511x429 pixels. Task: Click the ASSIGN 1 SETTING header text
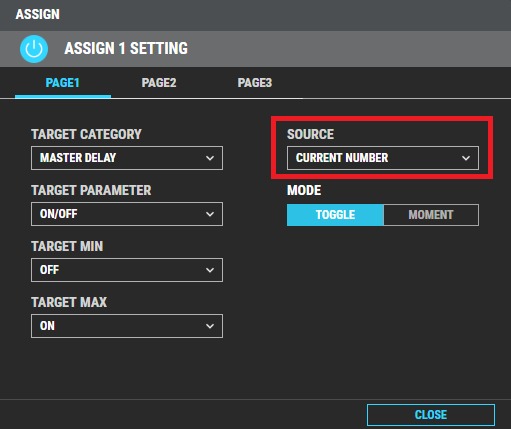point(126,48)
